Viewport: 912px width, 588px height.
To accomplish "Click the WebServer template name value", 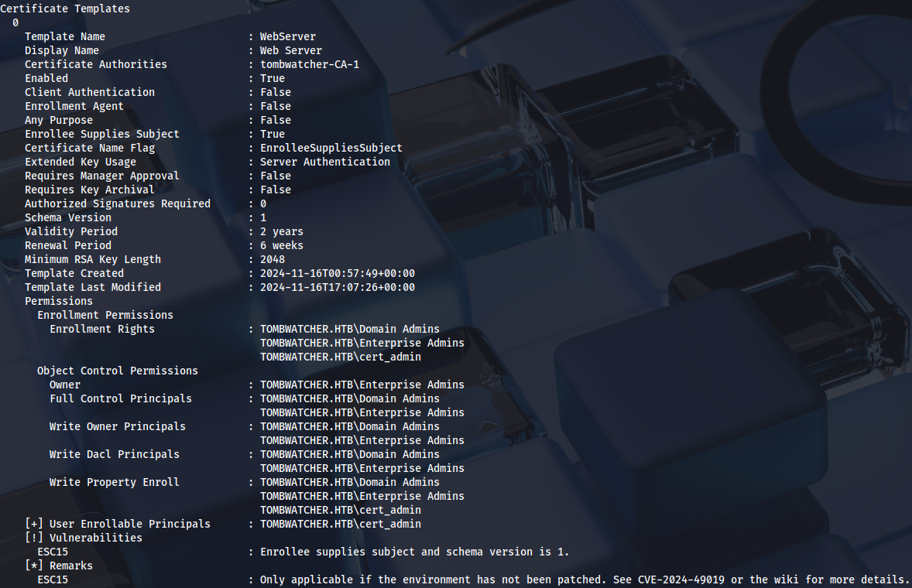I will pos(288,36).
